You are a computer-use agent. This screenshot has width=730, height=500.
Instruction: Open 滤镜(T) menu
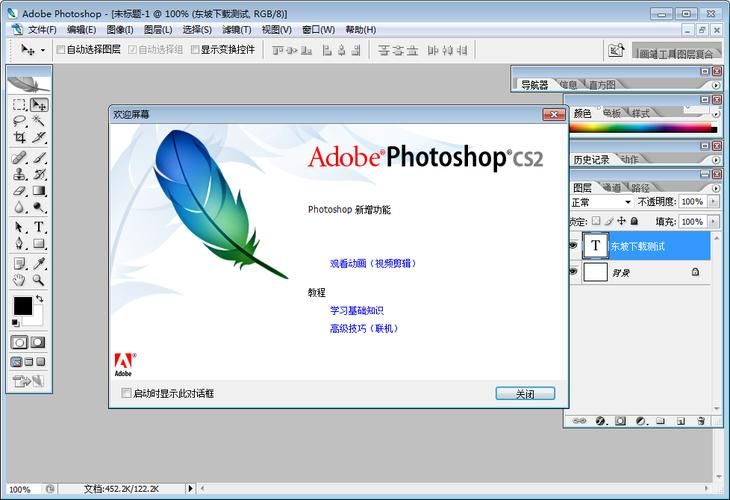(237, 30)
